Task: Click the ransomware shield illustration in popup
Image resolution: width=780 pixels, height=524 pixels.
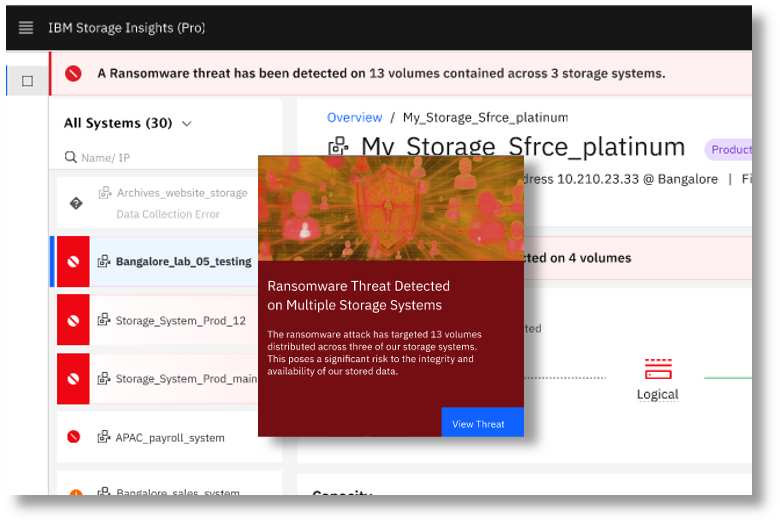Action: (390, 208)
